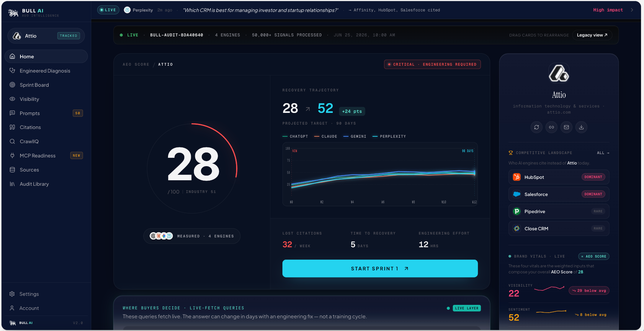Toggle Claude line in chart legend
644x331 pixels.
point(326,136)
